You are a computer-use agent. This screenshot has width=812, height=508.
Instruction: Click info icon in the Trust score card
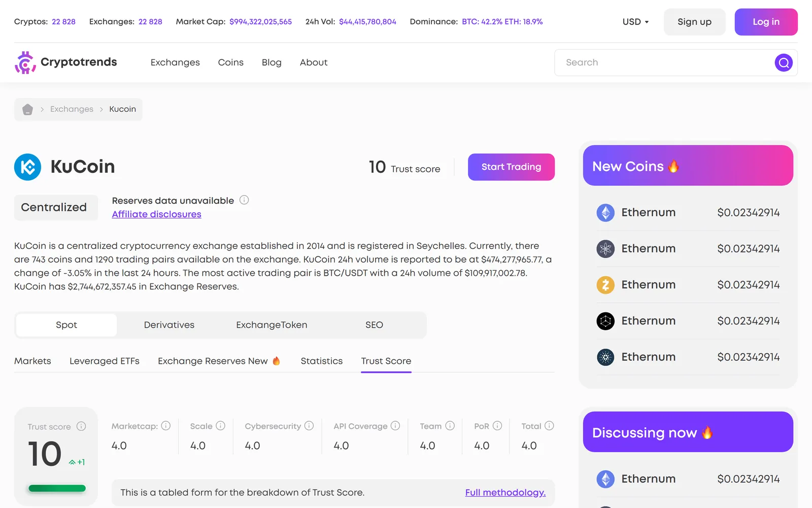tap(81, 426)
